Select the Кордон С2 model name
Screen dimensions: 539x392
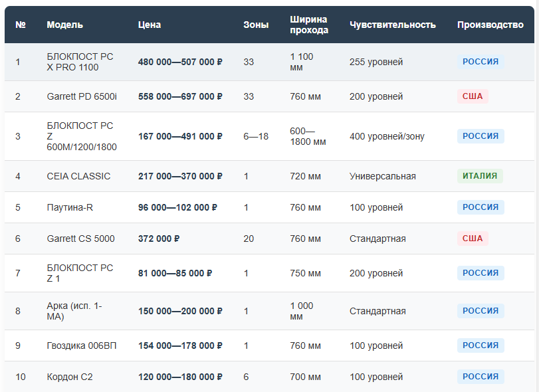point(70,377)
